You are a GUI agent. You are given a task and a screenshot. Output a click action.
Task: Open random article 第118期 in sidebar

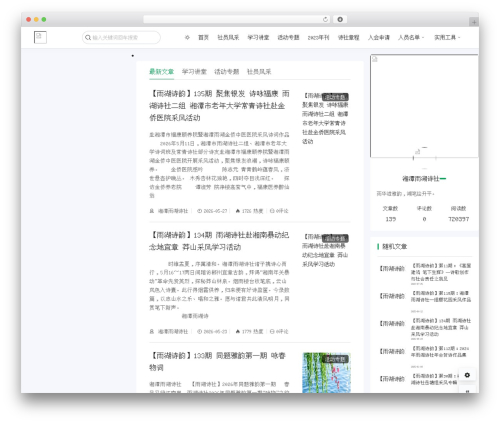441,296
